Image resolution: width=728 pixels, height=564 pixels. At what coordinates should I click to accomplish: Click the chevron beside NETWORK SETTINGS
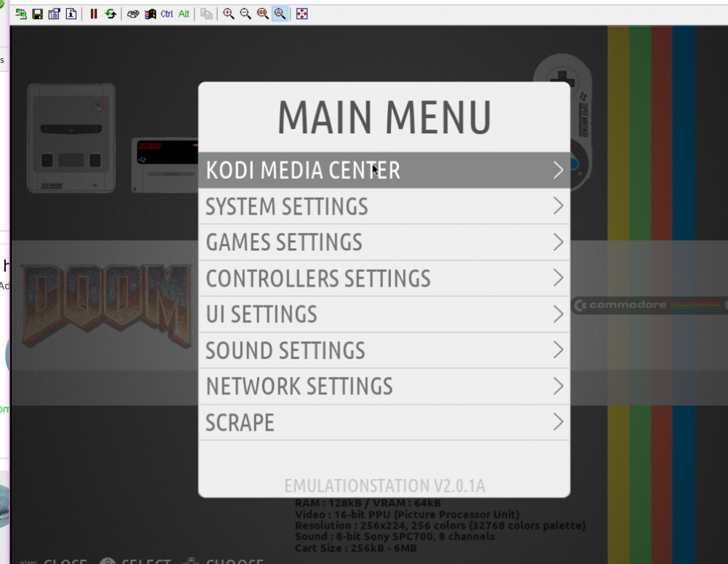[x=558, y=386]
